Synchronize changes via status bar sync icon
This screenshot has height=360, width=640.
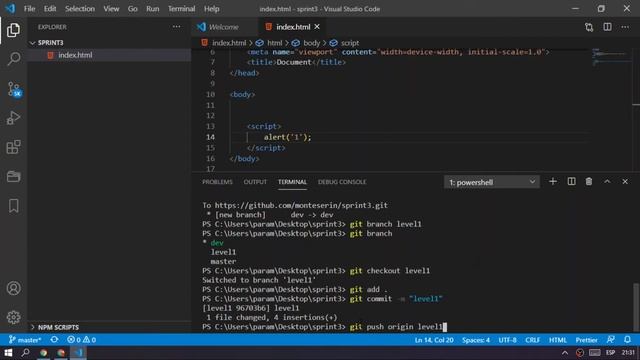(x=54, y=340)
